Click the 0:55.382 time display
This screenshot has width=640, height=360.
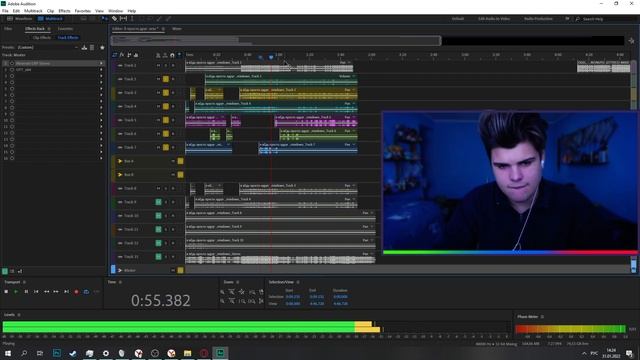point(161,301)
